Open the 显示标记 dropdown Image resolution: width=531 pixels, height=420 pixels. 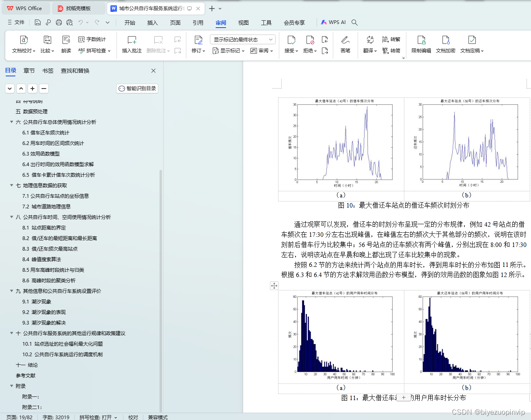point(229,51)
